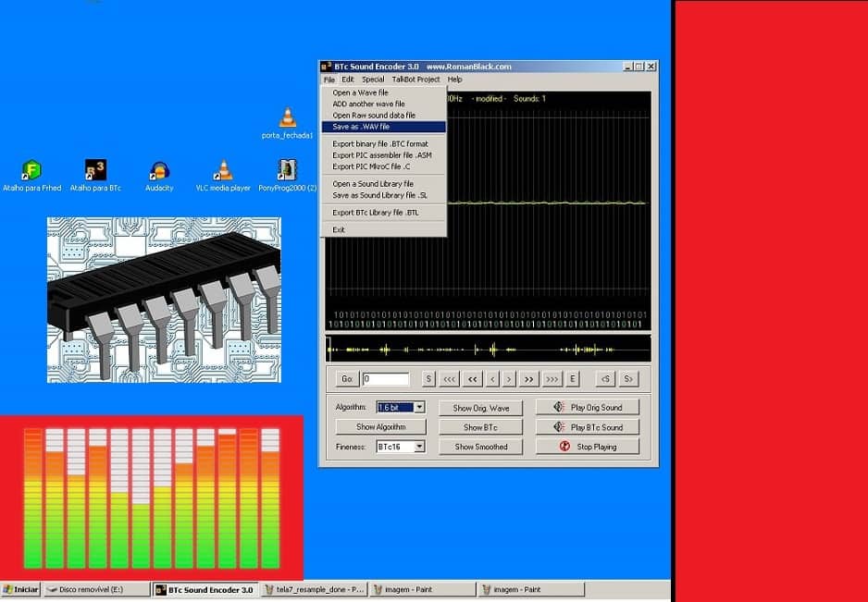Open the Help menu
This screenshot has height=602, width=868.
pyautogui.click(x=455, y=80)
